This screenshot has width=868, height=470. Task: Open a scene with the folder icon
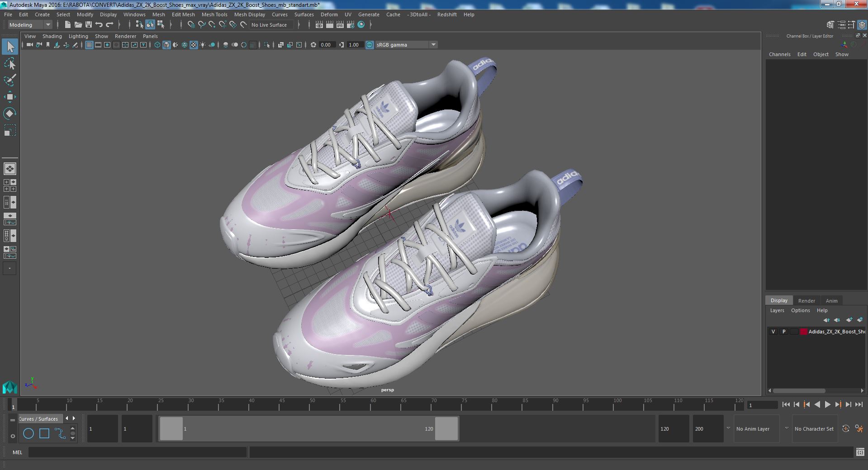(78, 25)
